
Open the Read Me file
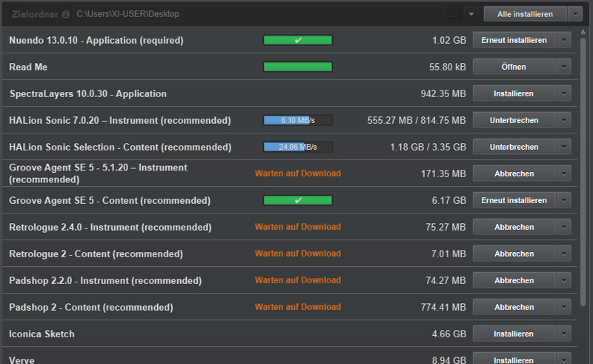(x=514, y=67)
